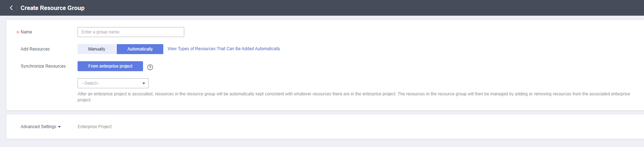The width and height of the screenshot is (644, 147).
Task: Open the --Select-- enterprise project dropdown
Action: 113,83
